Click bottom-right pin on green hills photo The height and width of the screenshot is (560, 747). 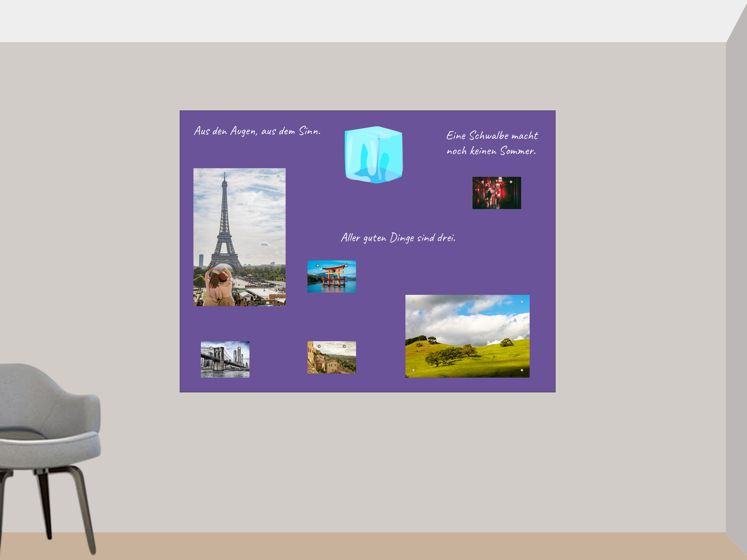pos(522,370)
